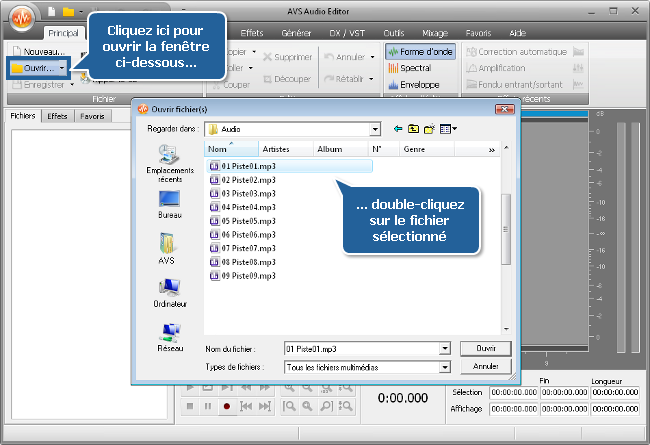Screen dimensions: 650x445
Task: Open the Nom du fichier dropdown
Action: click(445, 348)
